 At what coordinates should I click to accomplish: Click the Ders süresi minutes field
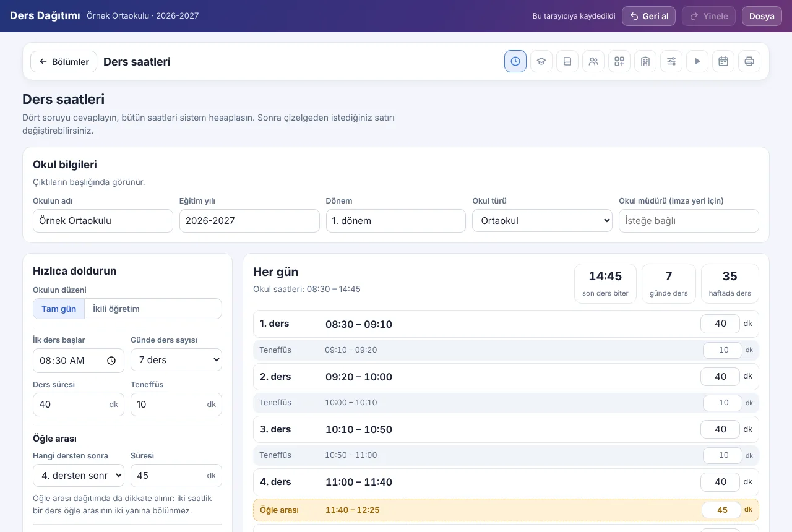(x=79, y=405)
